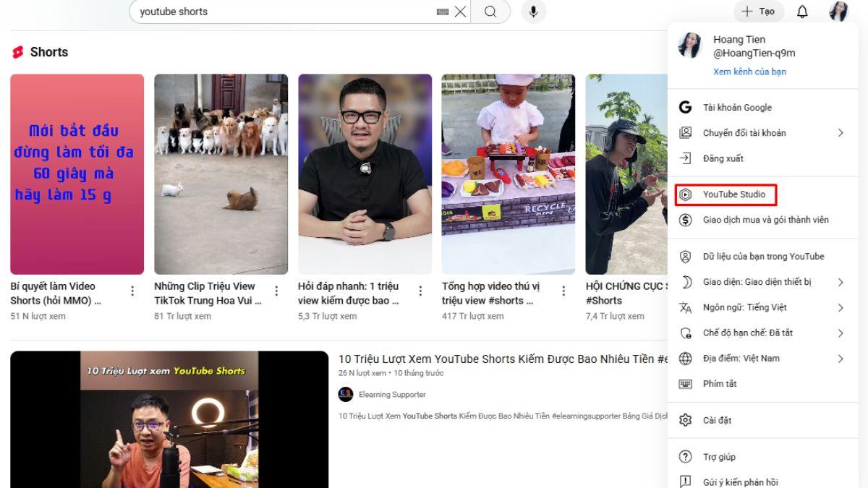
Task: Click the translate icon beside Ngôn ngữ
Action: (685, 307)
